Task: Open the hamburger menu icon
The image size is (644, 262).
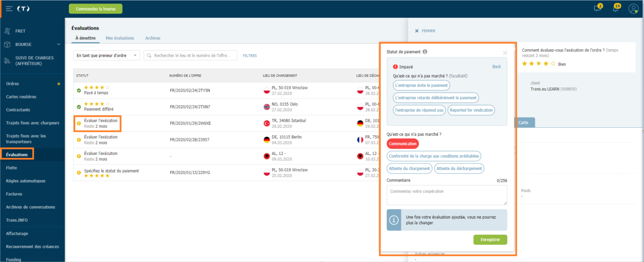Action: coord(10,9)
